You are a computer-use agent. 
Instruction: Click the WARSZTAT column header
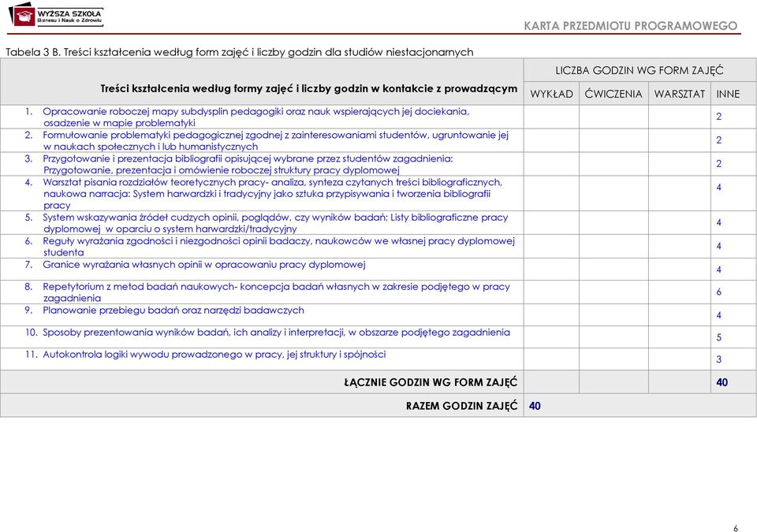(679, 94)
